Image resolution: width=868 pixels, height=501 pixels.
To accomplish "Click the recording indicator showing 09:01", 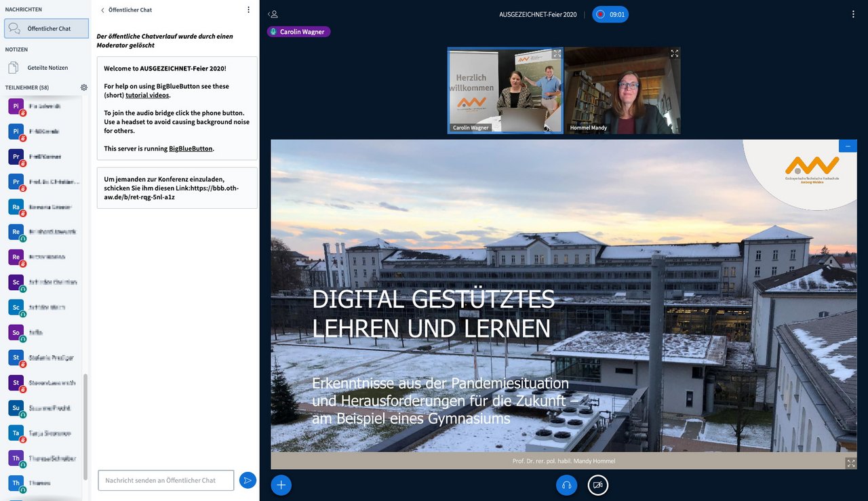I will (x=610, y=14).
